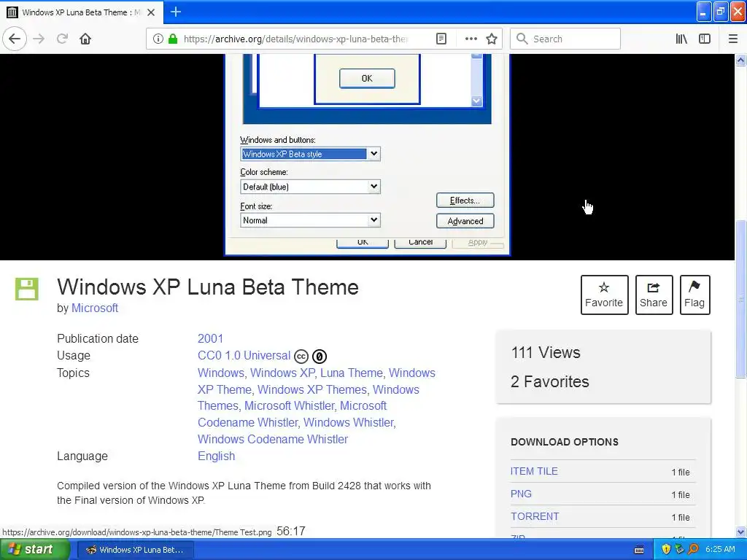Click the forward navigation arrow
Image resolution: width=747 pixels, height=560 pixels.
[x=39, y=39]
